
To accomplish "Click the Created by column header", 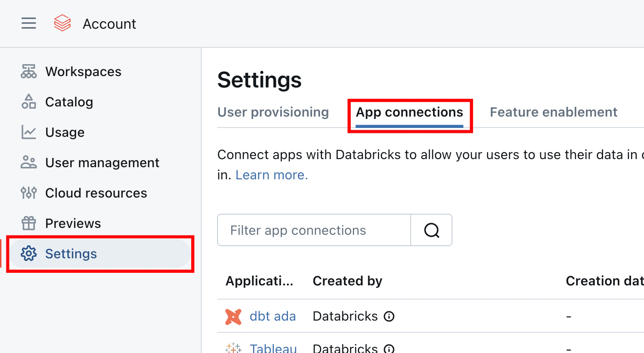I will coord(348,281).
